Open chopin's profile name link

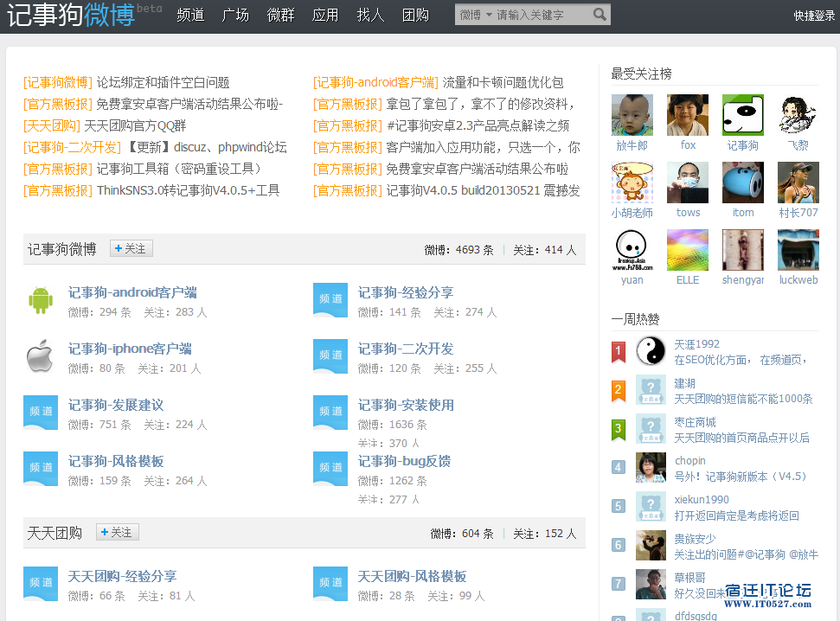point(690,461)
